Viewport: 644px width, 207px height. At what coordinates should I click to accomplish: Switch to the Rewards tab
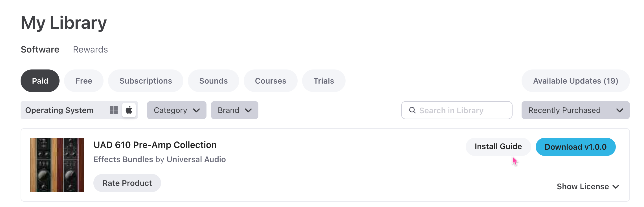click(90, 49)
